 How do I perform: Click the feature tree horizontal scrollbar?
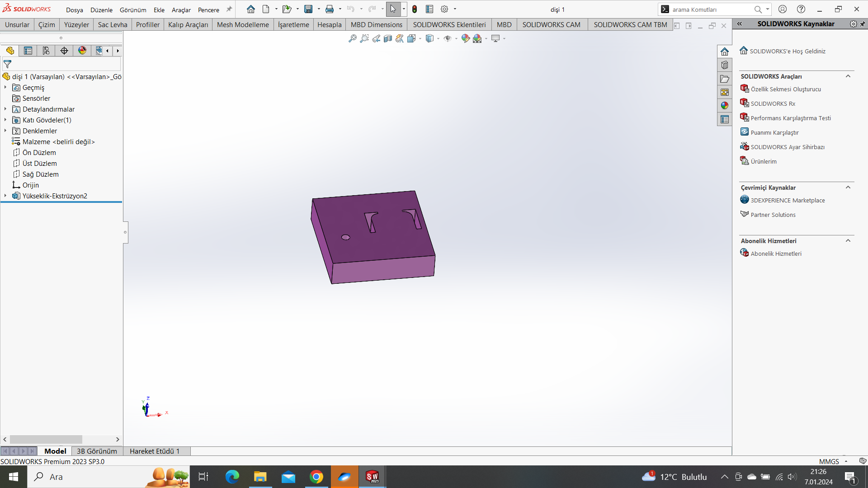click(46, 439)
